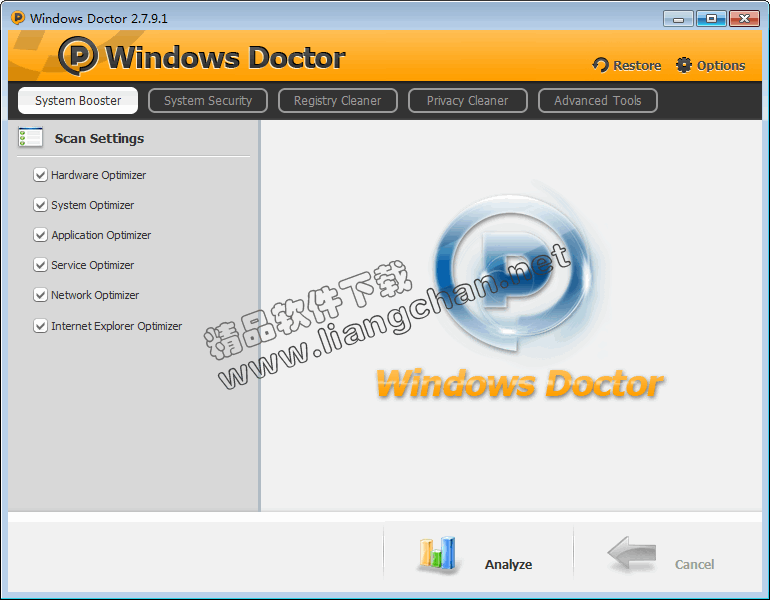The image size is (770, 600).
Task: Close the Windows Doctor window
Action: [744, 19]
